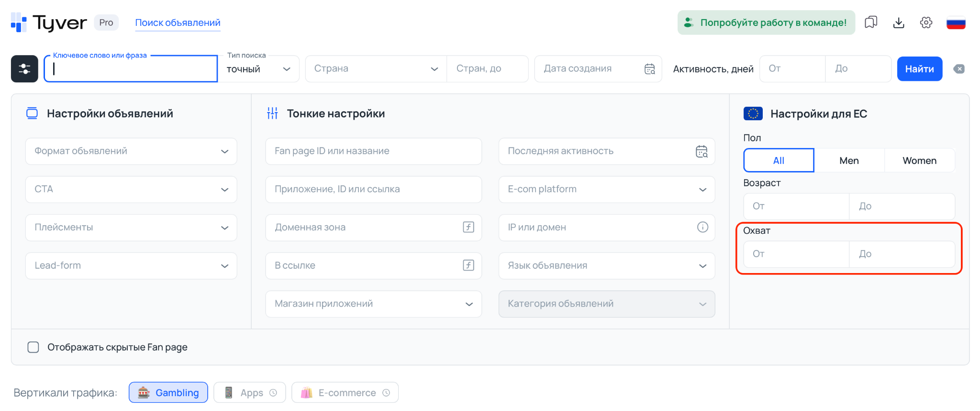The width and height of the screenshot is (980, 411).
Task: Open settings via the gear icon
Action: [926, 23]
